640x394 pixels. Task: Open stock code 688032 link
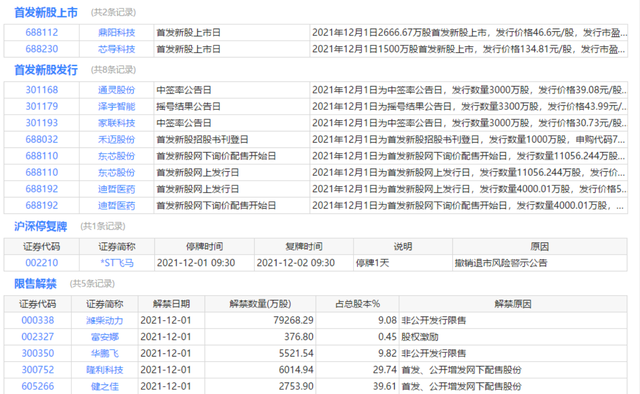(x=42, y=140)
